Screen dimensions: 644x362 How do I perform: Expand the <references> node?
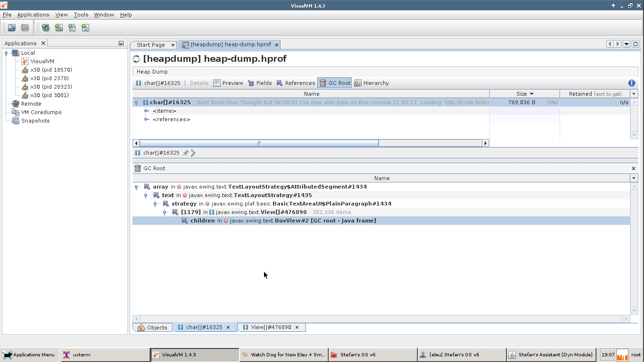[x=147, y=120]
